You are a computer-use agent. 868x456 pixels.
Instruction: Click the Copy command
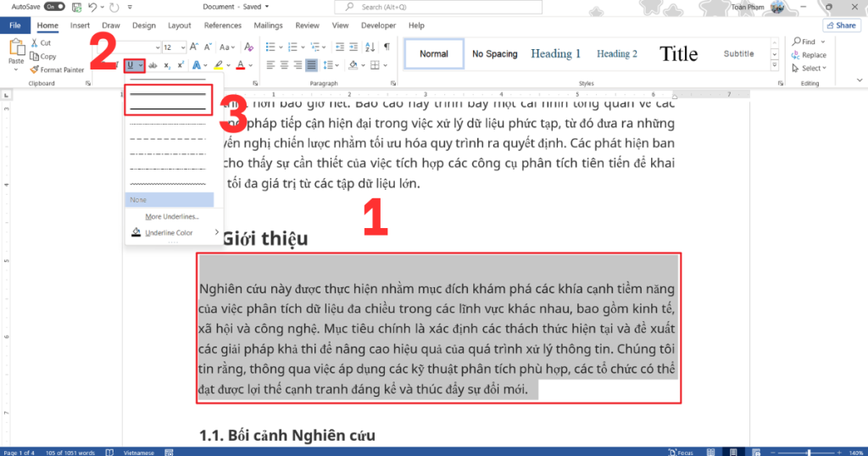click(43, 57)
